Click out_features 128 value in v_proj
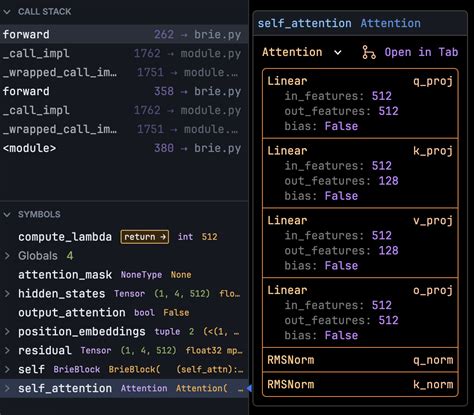 click(x=388, y=250)
